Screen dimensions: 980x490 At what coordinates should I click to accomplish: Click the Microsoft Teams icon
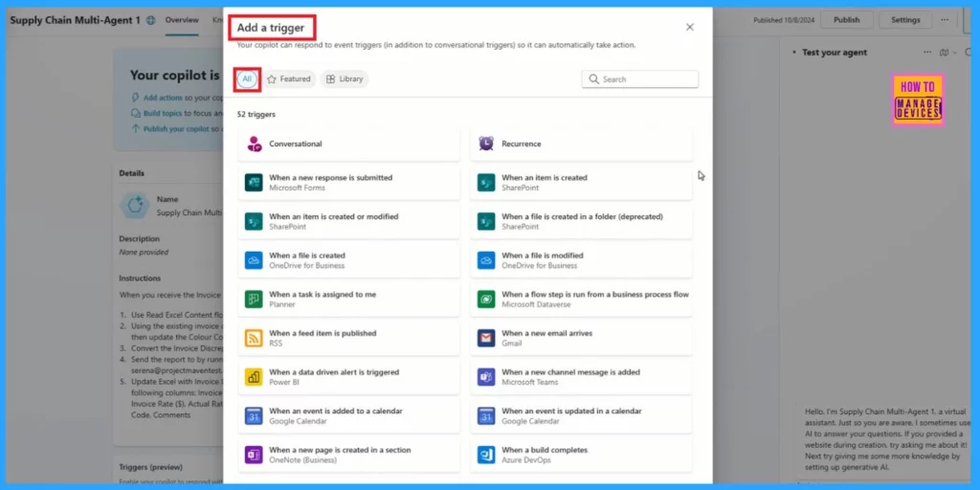(486, 377)
